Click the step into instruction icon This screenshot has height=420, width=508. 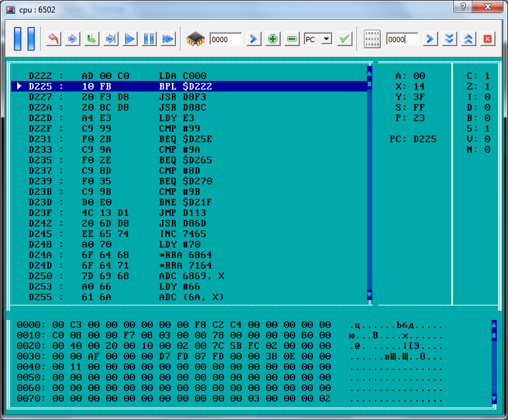click(72, 39)
